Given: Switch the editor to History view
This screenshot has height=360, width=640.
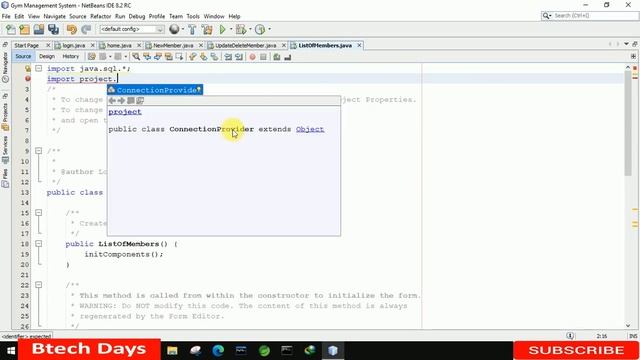Looking at the screenshot, I should tap(71, 56).
